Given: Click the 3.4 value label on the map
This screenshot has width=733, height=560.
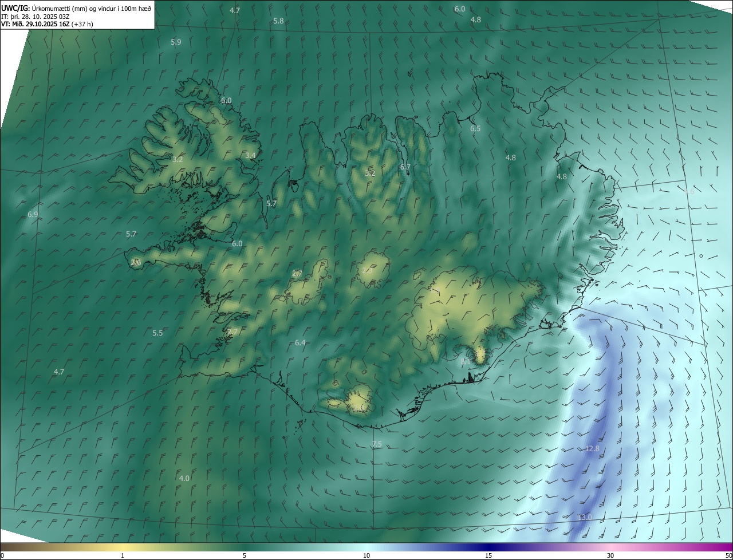Looking at the screenshot, I should pyautogui.click(x=250, y=155).
